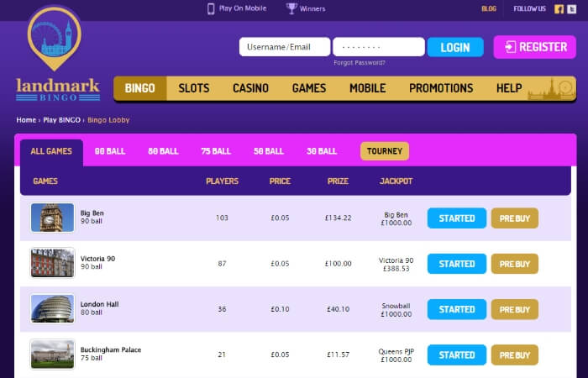Image resolution: width=588 pixels, height=378 pixels.
Task: Open the Buckingham Palace game thumbnail
Action: tap(52, 354)
